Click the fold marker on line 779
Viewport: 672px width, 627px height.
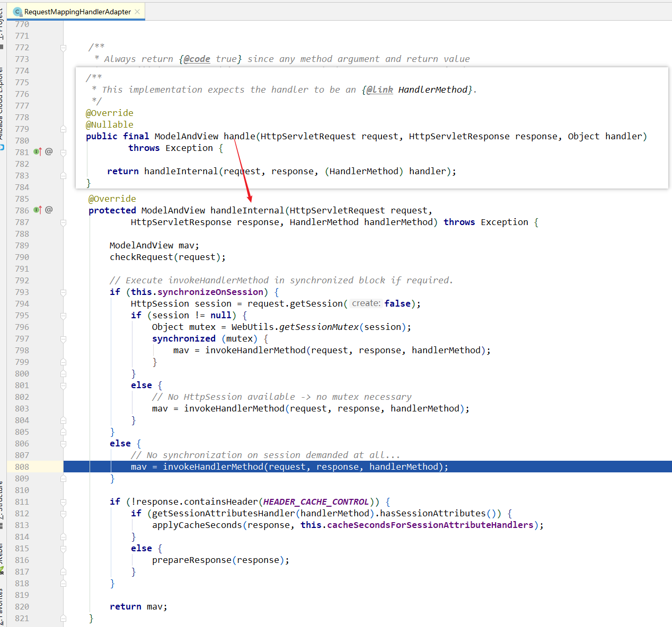click(x=63, y=129)
